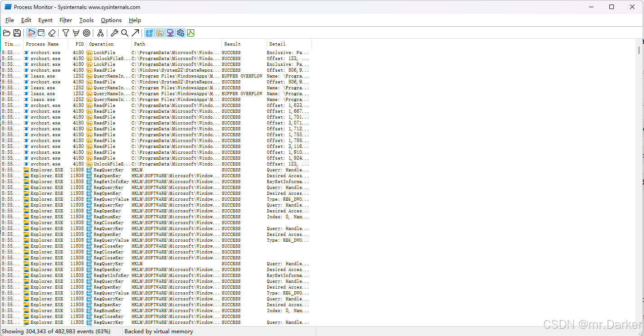Enable Show Process and Thread Activity
The width and height of the screenshot is (644, 336).
click(x=180, y=32)
